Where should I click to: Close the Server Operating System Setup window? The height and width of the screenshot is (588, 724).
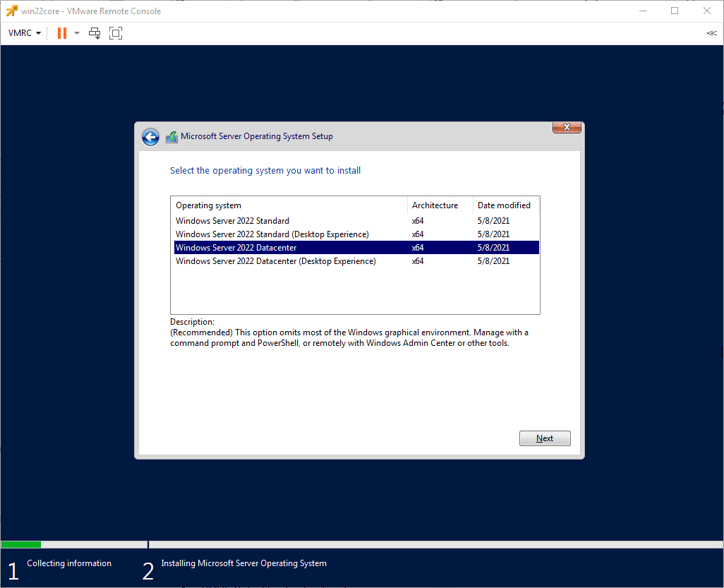[x=567, y=127]
